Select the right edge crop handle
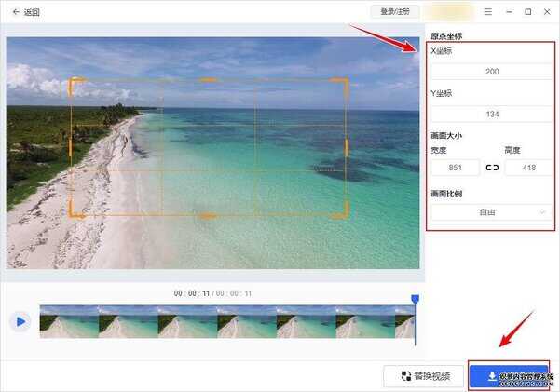560x392 pixels. [347, 148]
